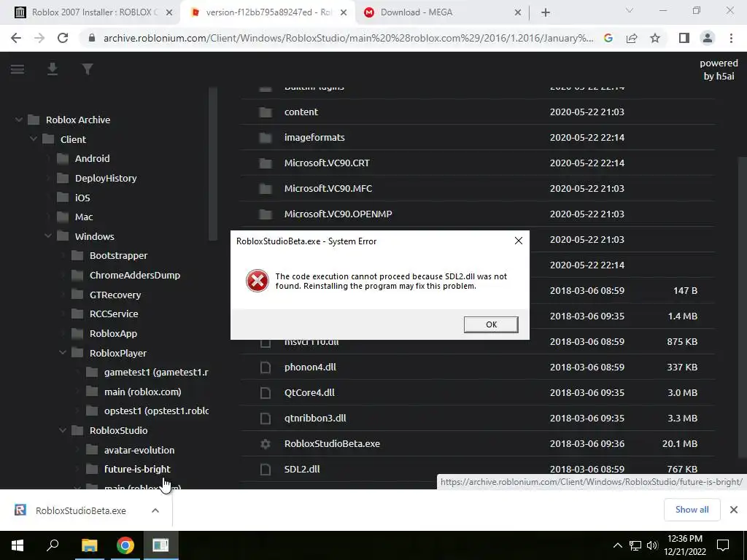The width and height of the screenshot is (747, 560).
Task: Open the filter funnel icon
Action: point(88,69)
